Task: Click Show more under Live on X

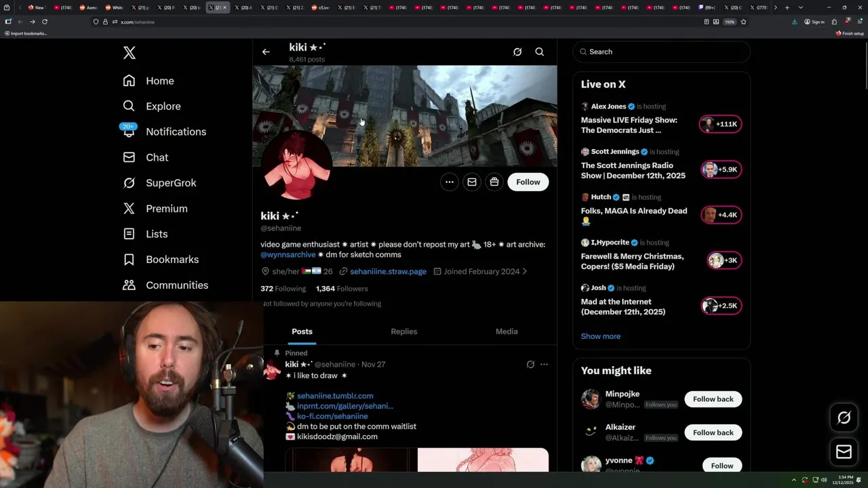Action: click(x=600, y=336)
